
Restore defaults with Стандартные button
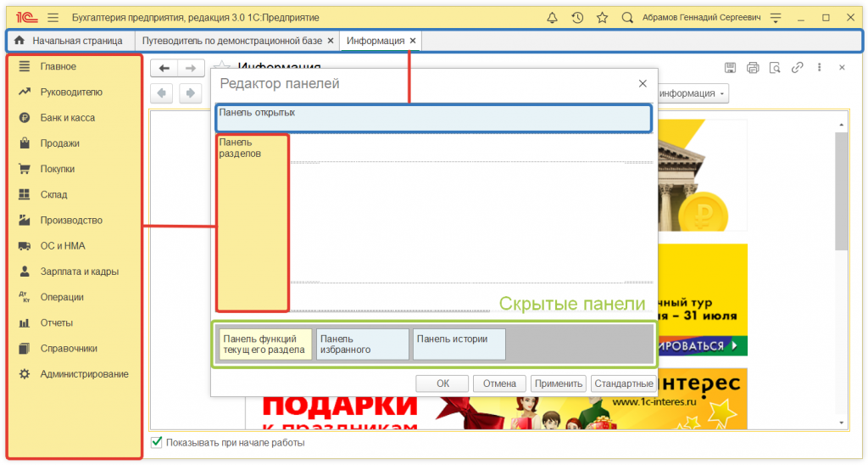coord(623,384)
